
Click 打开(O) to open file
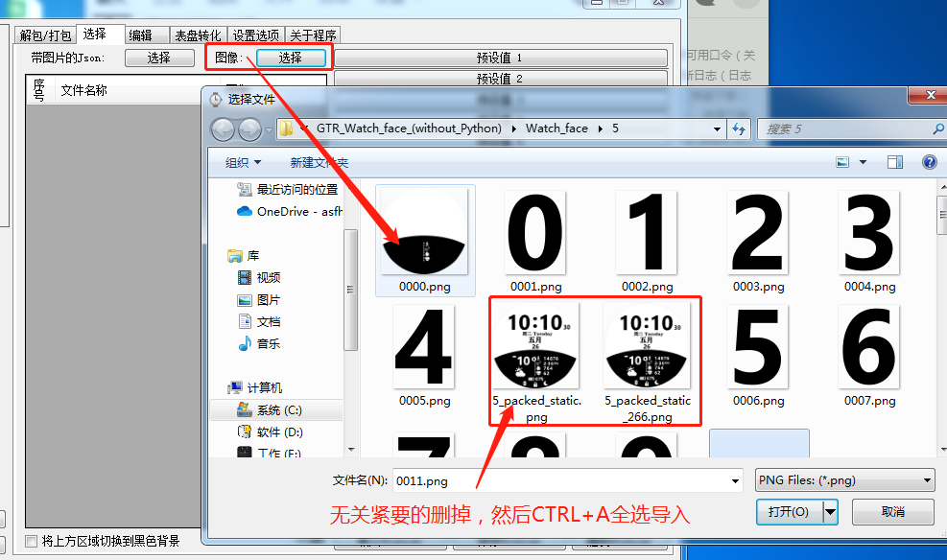tap(790, 512)
